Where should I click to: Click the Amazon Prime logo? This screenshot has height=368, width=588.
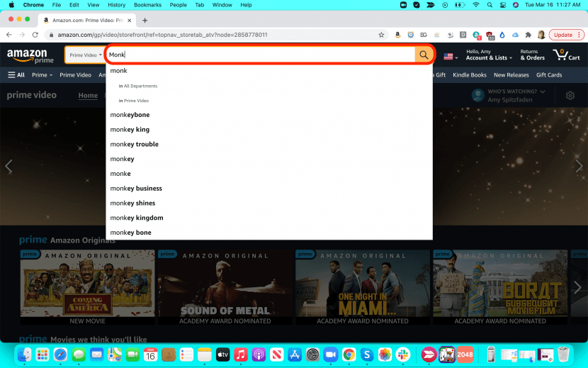[x=30, y=55]
